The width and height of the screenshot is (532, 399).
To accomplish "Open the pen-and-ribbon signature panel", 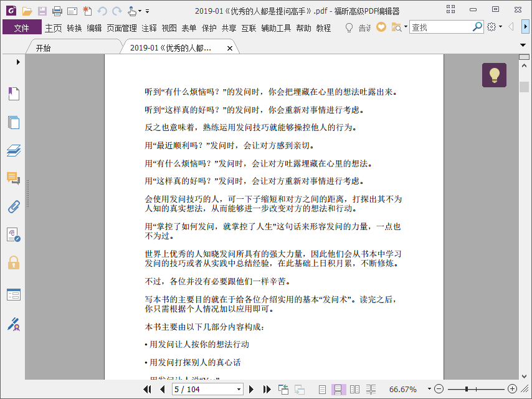I will [x=14, y=324].
